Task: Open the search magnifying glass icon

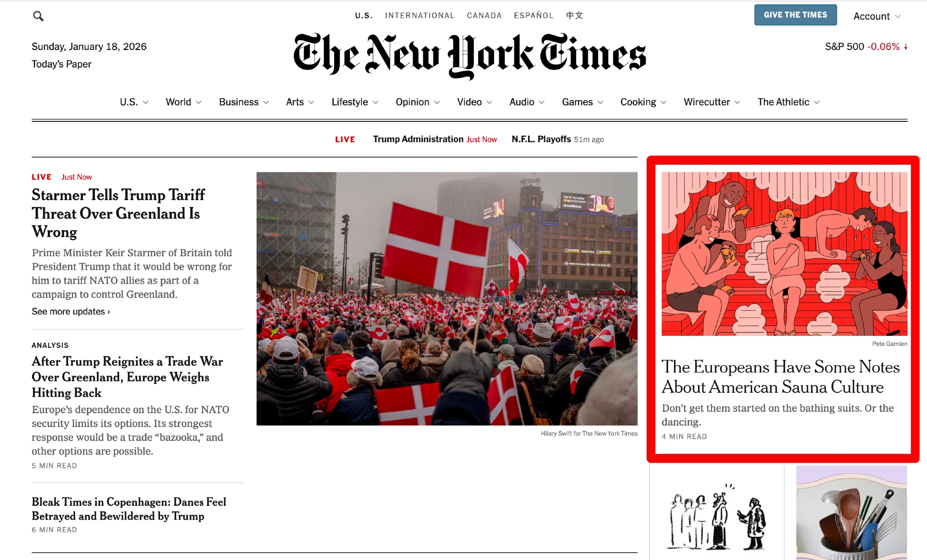Action: pyautogui.click(x=38, y=16)
